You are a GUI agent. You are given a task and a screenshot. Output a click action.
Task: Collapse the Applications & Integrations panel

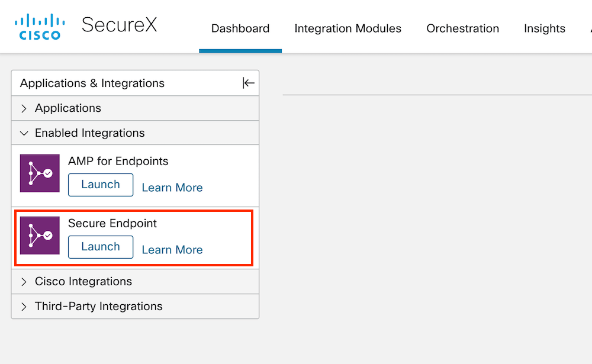[x=248, y=83]
